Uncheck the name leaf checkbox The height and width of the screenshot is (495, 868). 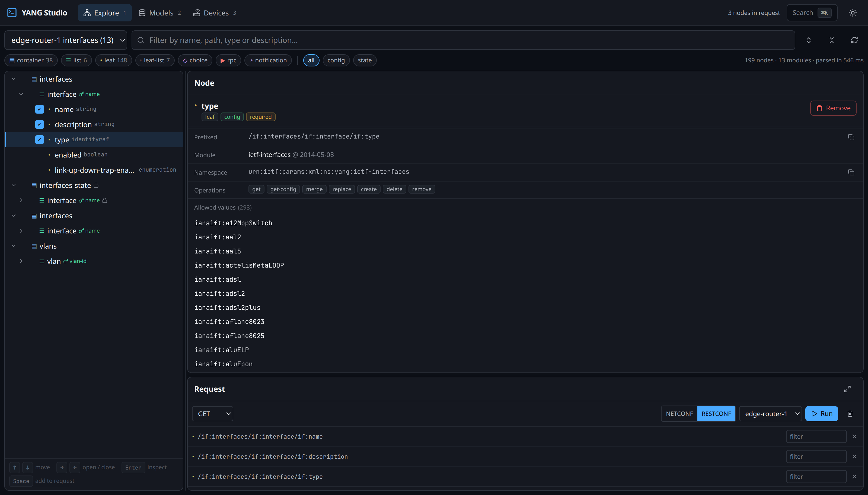point(39,110)
